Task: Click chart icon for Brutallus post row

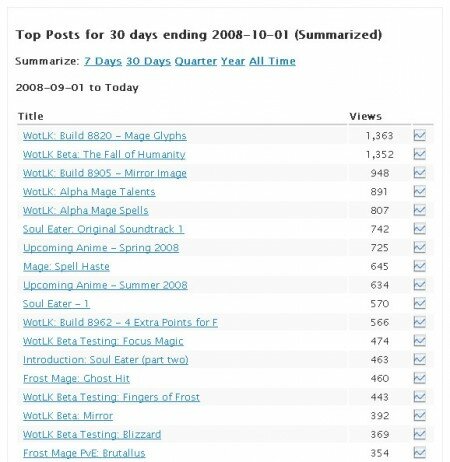Action: [x=420, y=453]
